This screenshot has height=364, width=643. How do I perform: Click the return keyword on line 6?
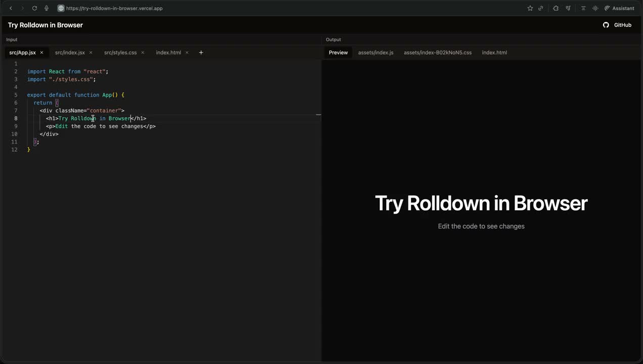42,103
